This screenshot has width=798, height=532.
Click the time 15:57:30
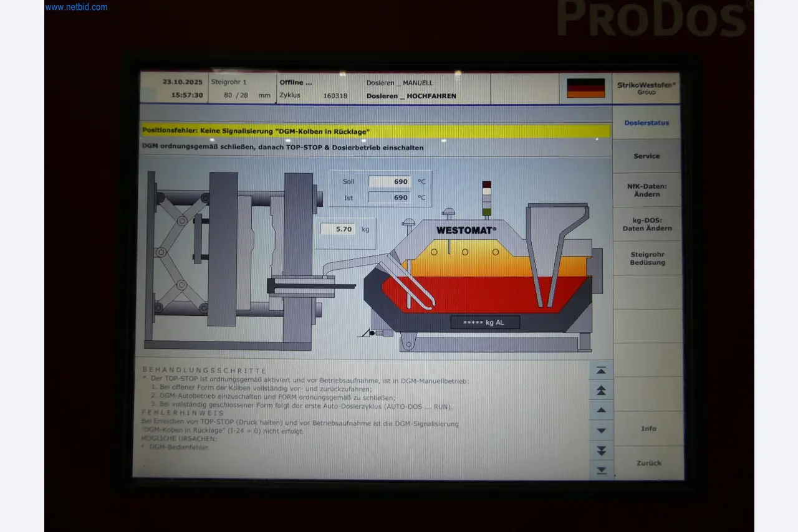187,95
